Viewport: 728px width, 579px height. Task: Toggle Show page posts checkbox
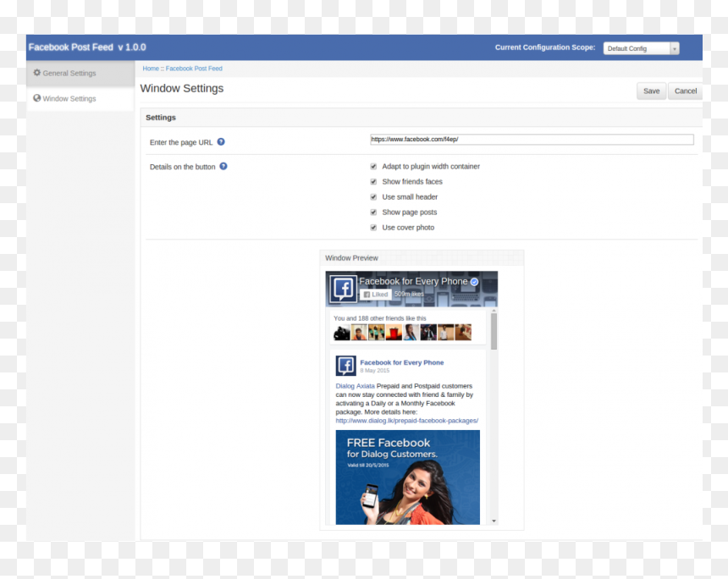pyautogui.click(x=373, y=212)
